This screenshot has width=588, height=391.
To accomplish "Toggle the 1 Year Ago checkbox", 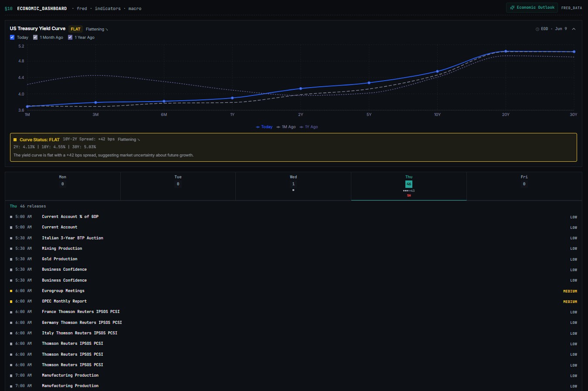I will 70,37.
